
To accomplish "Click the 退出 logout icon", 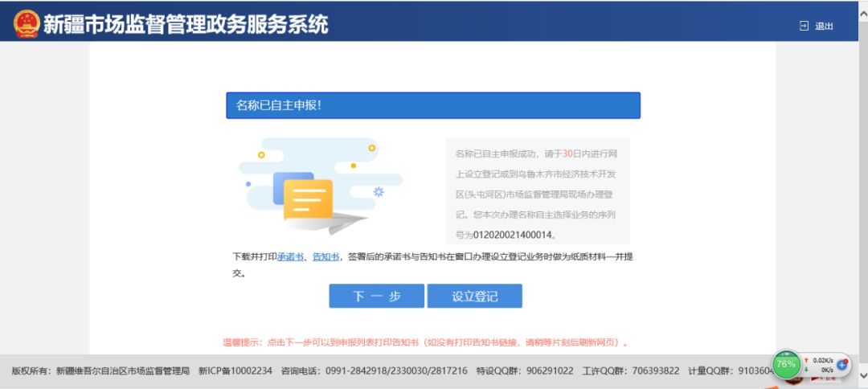I will 803,26.
